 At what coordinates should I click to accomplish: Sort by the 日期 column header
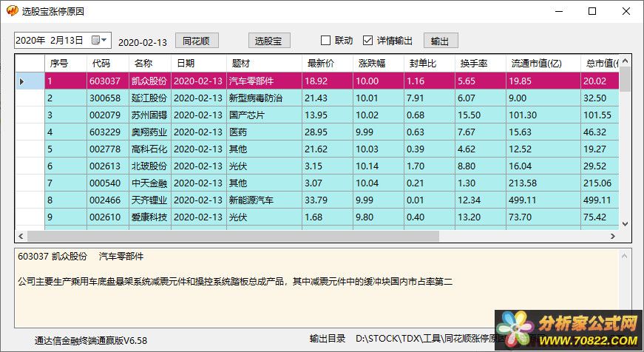tap(199, 64)
